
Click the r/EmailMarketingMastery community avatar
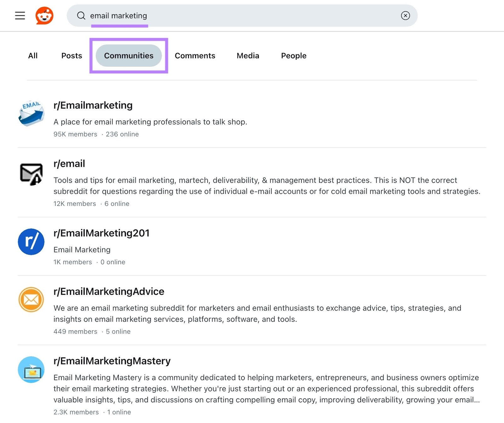click(x=31, y=369)
